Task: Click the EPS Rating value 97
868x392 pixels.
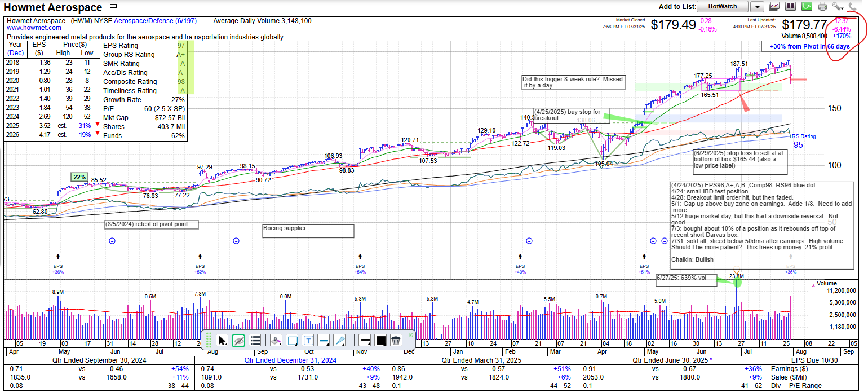Action: (181, 45)
